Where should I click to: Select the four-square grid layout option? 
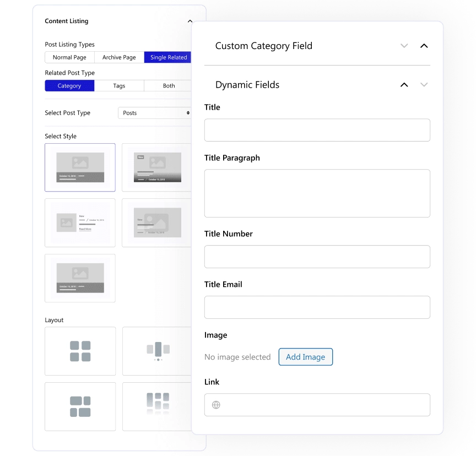(80, 351)
